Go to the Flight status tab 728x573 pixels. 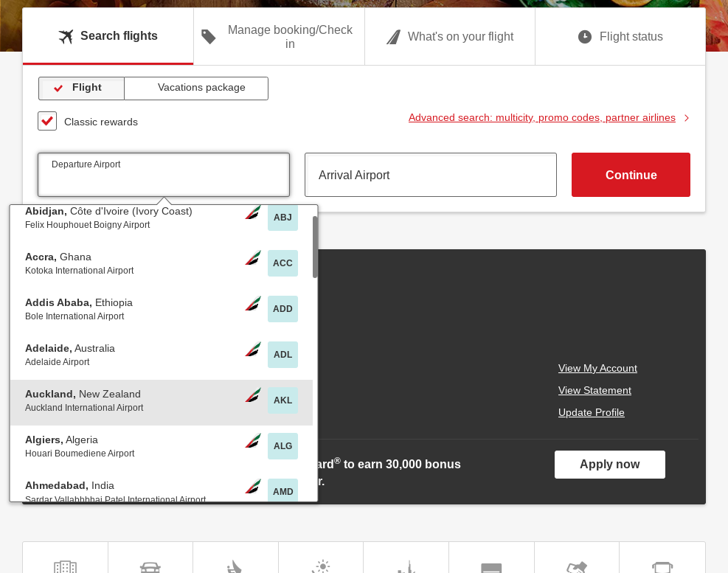pos(620,36)
